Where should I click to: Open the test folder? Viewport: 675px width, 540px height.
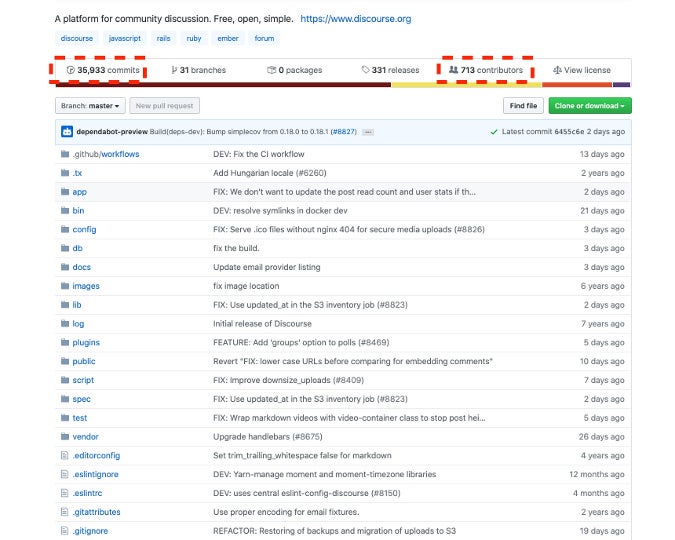(80, 418)
